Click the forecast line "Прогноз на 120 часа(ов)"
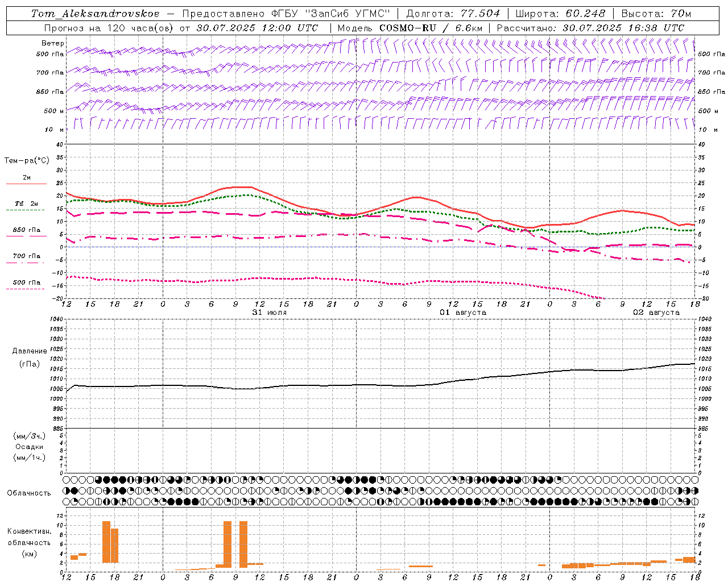Screen dimensions: 728x582 pyautogui.click(x=109, y=28)
